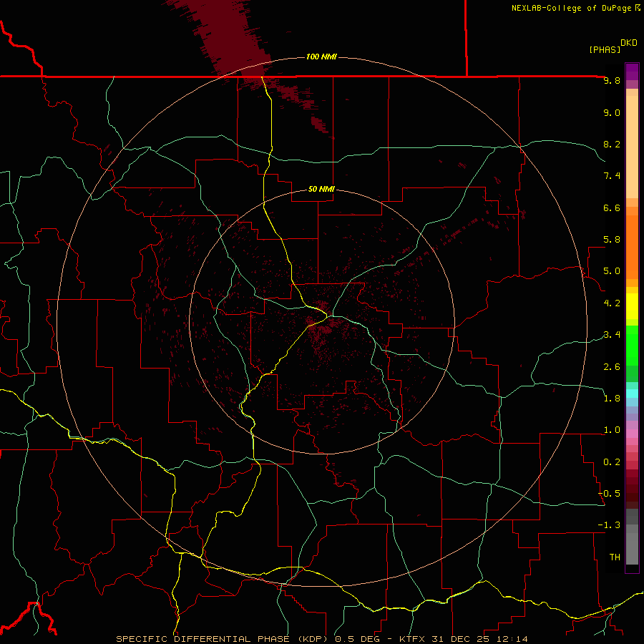Click the 1.0 value on color scale

click(612, 430)
